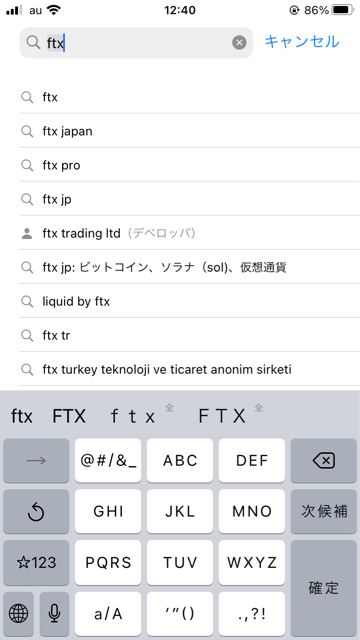Tap 確定 confirm key

pyautogui.click(x=324, y=588)
